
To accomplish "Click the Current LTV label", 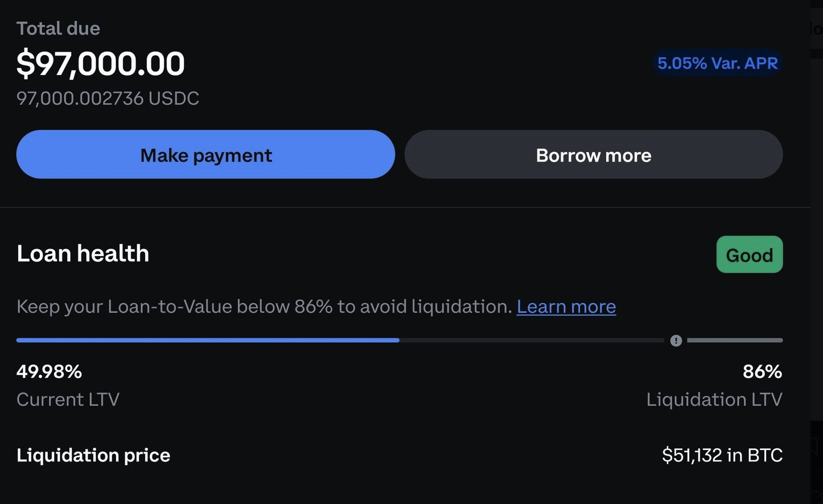I will click(x=68, y=399).
